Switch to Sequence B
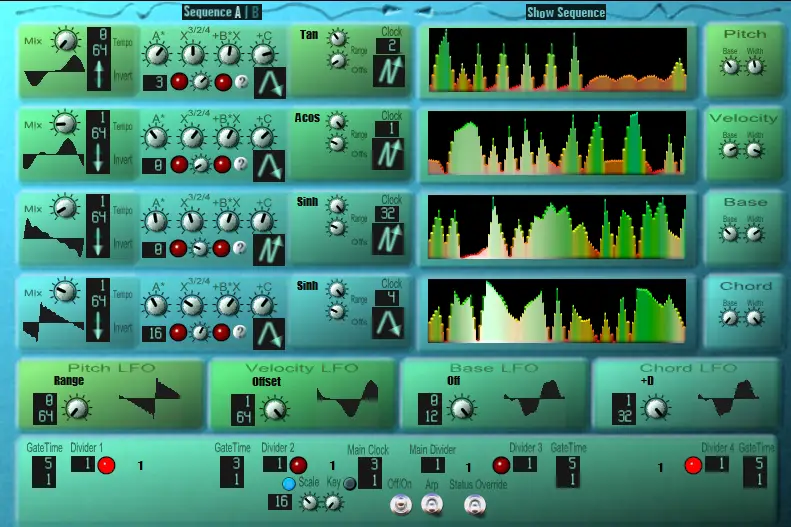The image size is (791, 527). coord(254,12)
